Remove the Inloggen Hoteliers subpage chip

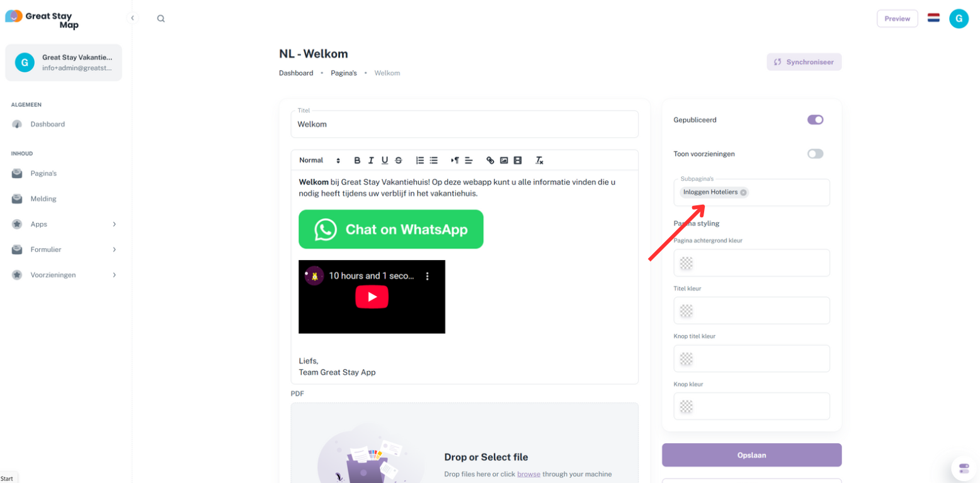pos(743,193)
